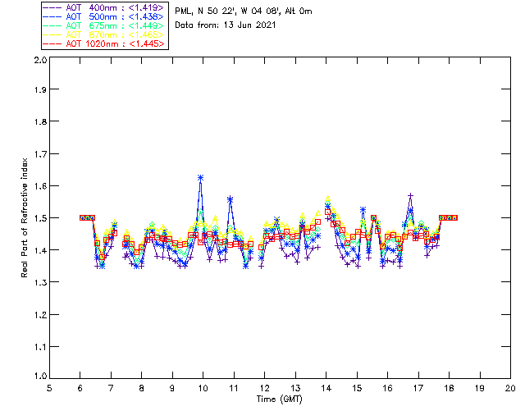This screenshot has width=525, height=420.
Task: Click the time axis tick label 19
Action: tap(480, 388)
